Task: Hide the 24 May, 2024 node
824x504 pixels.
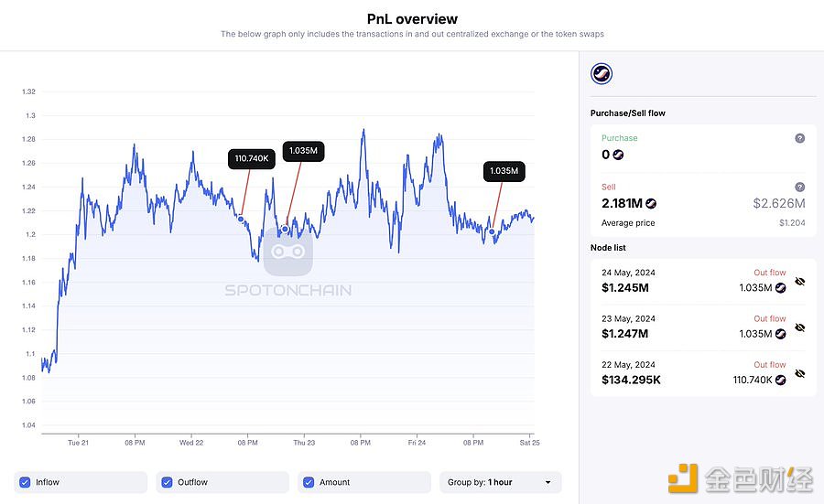Action: pyautogui.click(x=799, y=282)
